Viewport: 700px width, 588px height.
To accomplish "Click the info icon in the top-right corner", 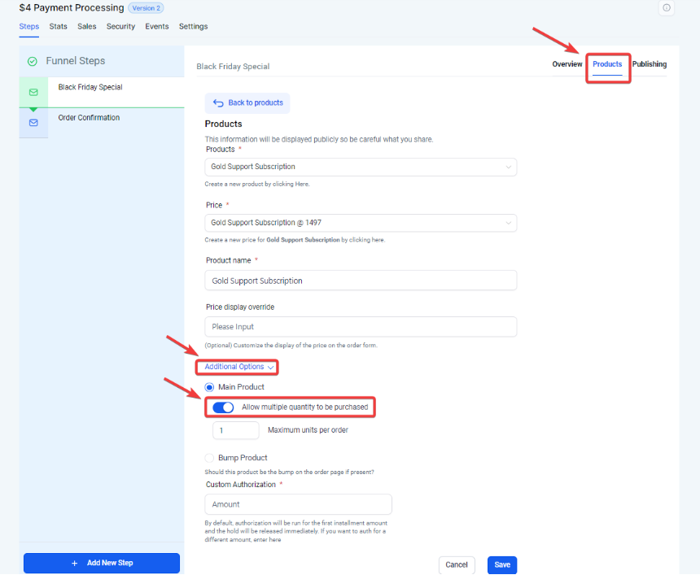I will point(666,7).
